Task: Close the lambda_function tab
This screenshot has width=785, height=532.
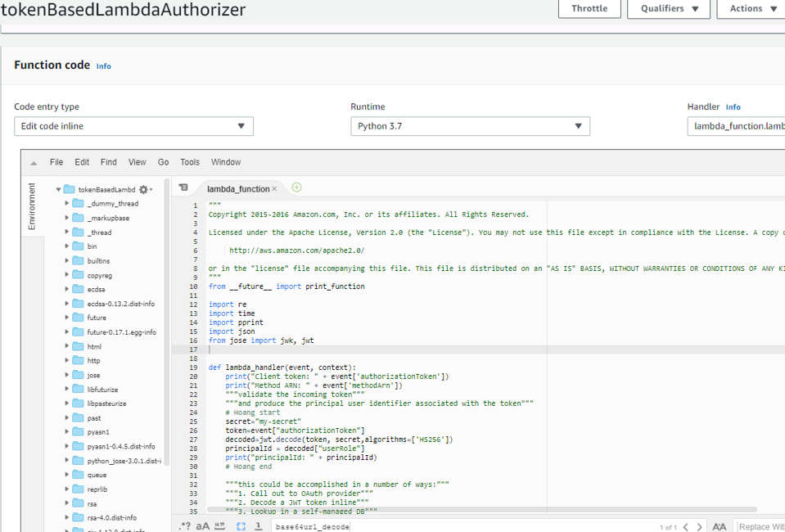Action: [x=274, y=189]
